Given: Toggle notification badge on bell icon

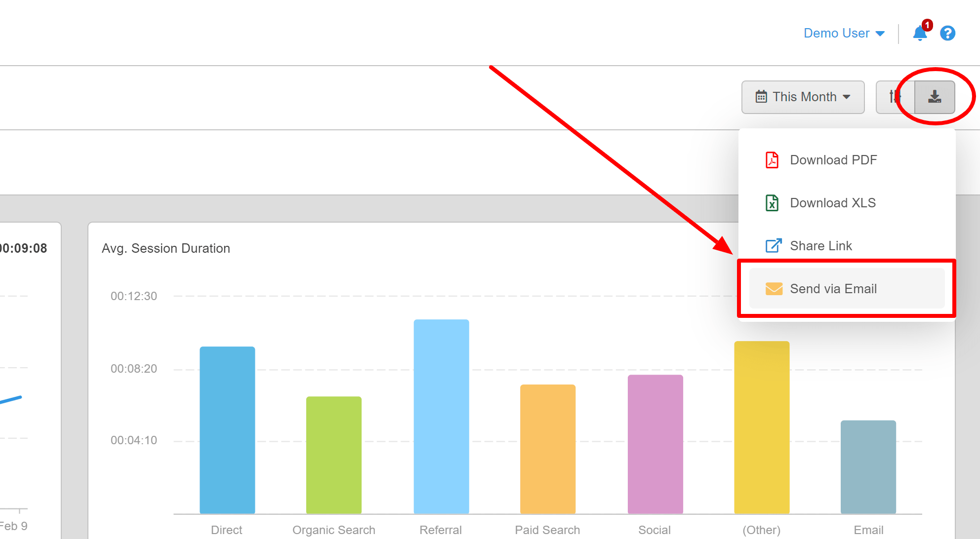Looking at the screenshot, I should point(924,26).
